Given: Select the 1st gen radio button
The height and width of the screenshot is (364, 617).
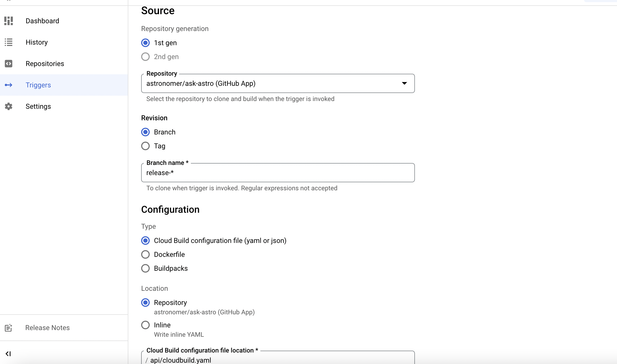Looking at the screenshot, I should coord(146,42).
